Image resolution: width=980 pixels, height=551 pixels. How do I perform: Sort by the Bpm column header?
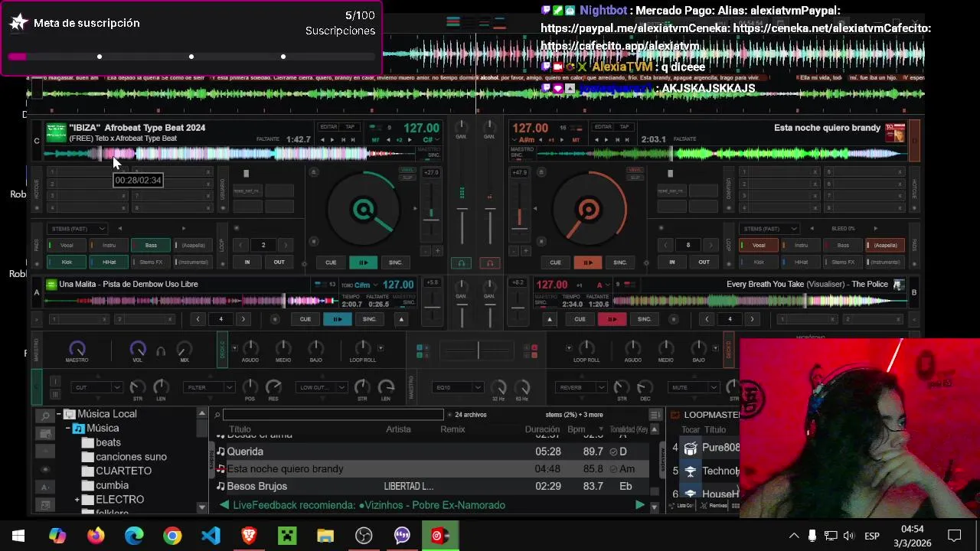click(577, 429)
